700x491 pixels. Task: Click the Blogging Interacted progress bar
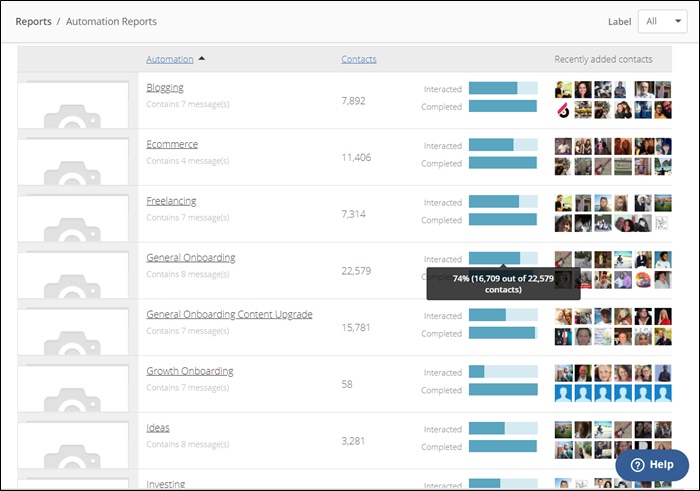click(x=503, y=88)
